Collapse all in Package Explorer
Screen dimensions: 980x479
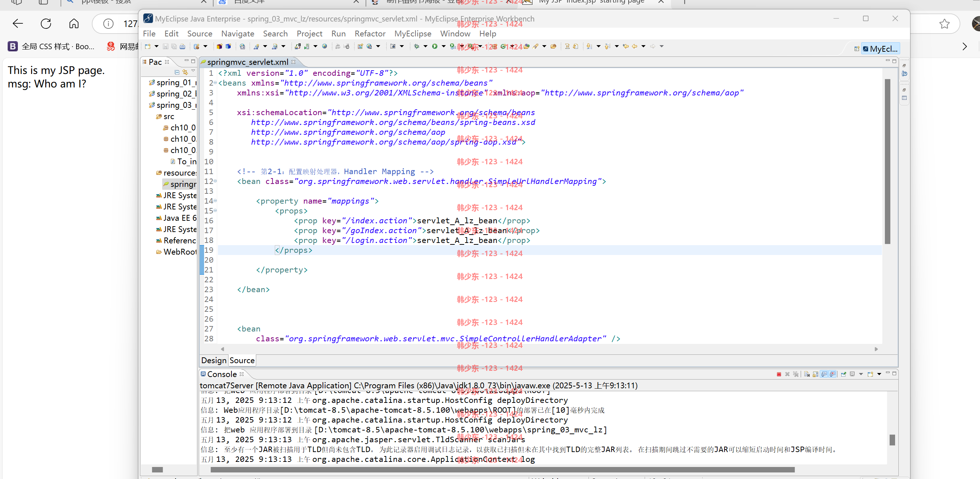pyautogui.click(x=177, y=72)
